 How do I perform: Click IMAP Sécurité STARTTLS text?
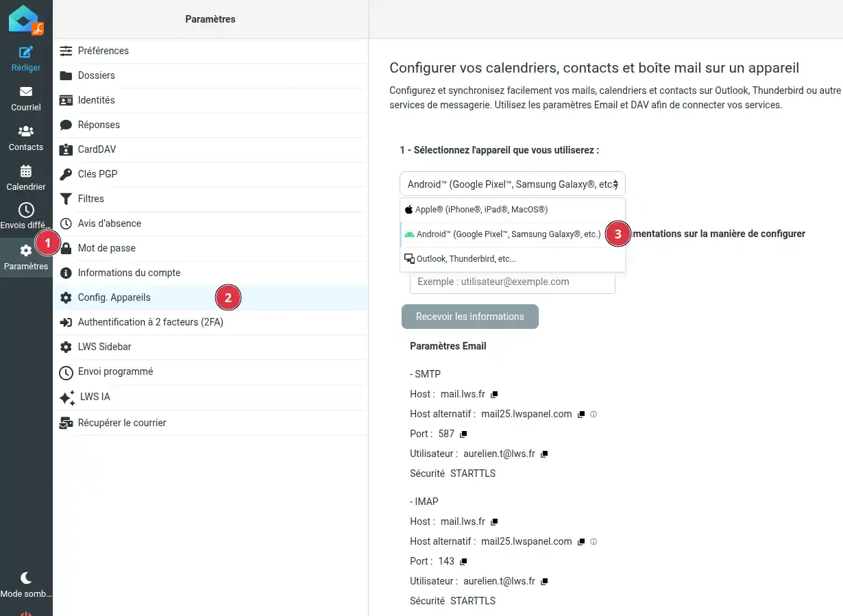point(453,601)
